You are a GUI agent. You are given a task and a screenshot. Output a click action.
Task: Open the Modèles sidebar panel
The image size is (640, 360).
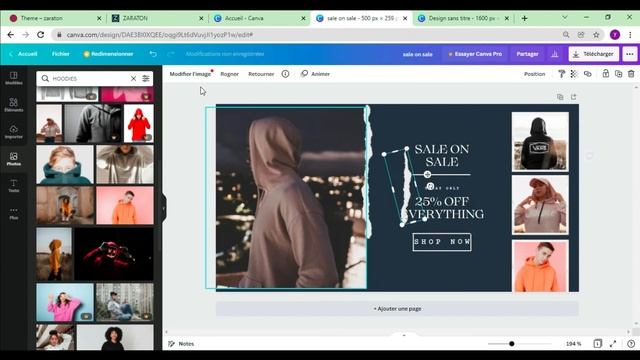tap(13, 78)
